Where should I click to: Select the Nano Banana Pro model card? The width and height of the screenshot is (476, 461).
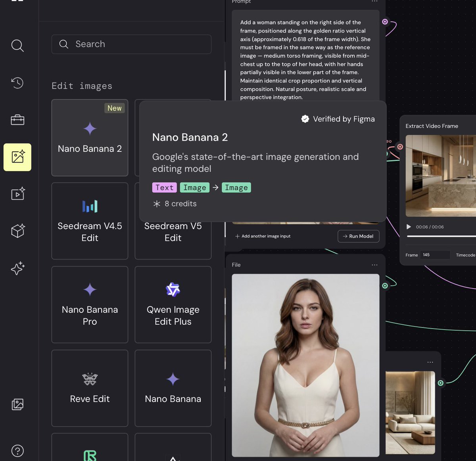[x=90, y=304]
